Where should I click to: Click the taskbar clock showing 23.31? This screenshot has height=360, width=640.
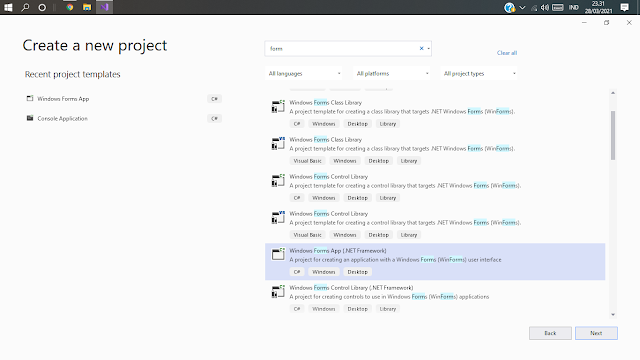598,7
